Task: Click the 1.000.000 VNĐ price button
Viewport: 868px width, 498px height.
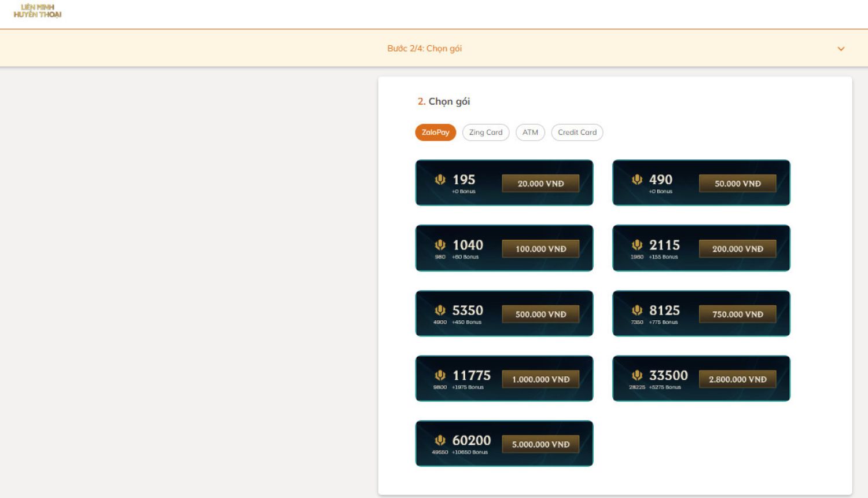Action: pos(540,379)
